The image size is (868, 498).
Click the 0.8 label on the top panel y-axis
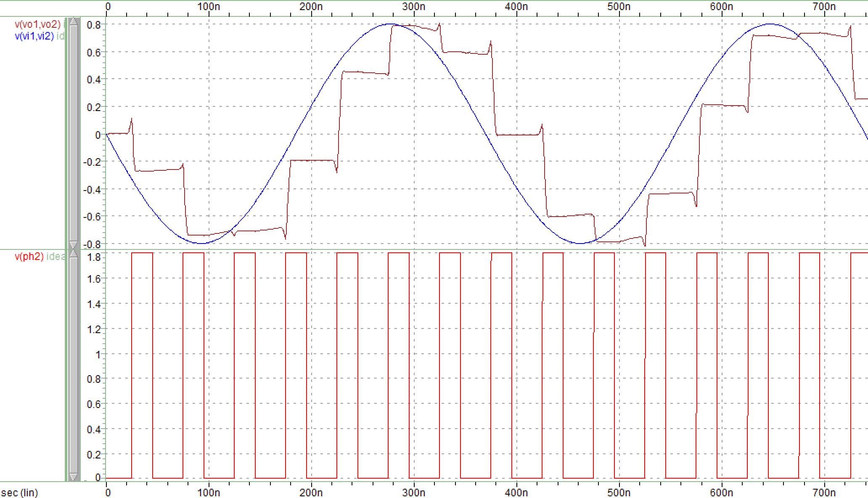point(93,25)
